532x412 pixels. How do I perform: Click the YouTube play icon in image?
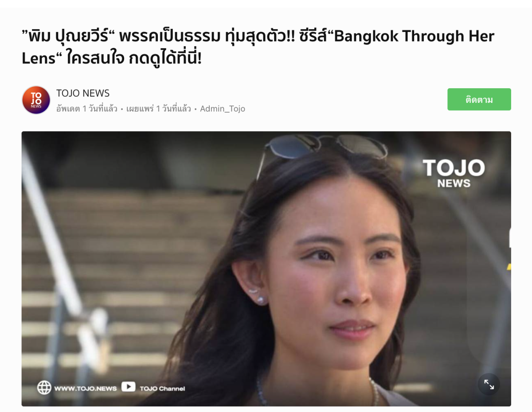tap(128, 387)
